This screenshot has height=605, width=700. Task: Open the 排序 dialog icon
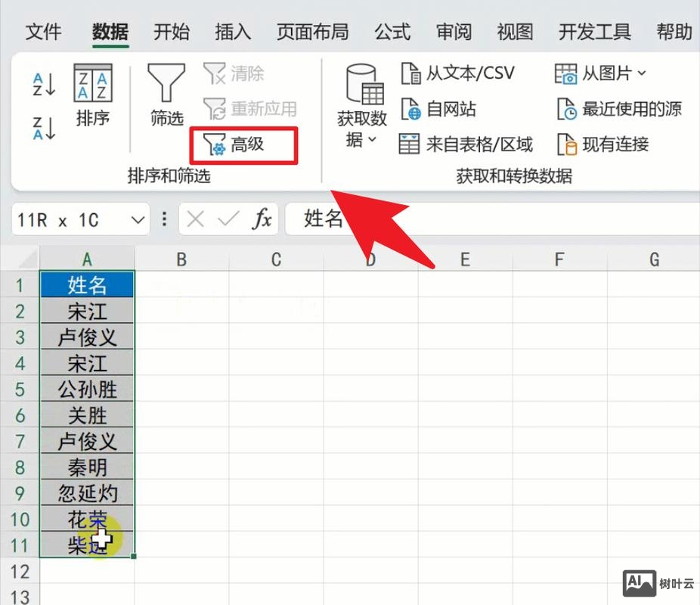92,87
